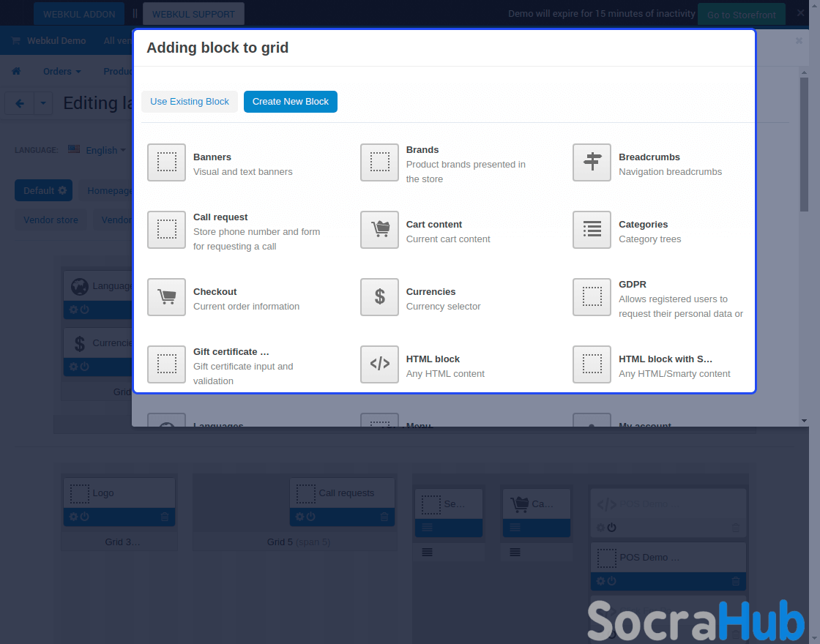This screenshot has height=644, width=820.
Task: Click the dialog scrollbar up arrow
Action: 804,72
